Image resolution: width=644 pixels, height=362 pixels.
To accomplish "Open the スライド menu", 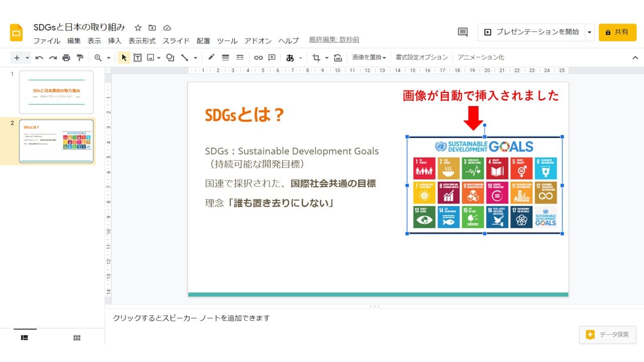I will [176, 41].
